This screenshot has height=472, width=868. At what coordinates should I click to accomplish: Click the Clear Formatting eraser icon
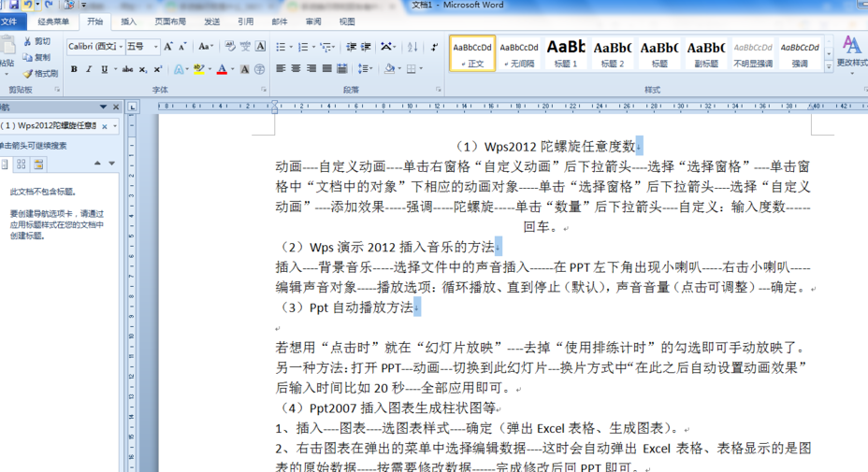(x=230, y=47)
